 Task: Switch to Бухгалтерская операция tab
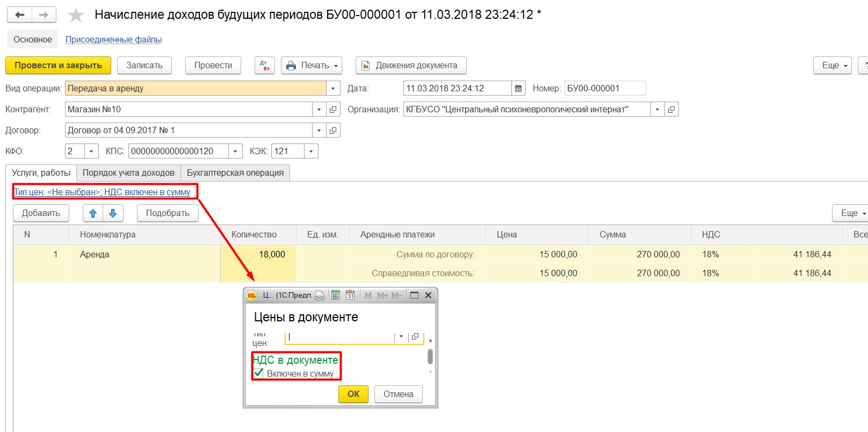click(x=235, y=172)
